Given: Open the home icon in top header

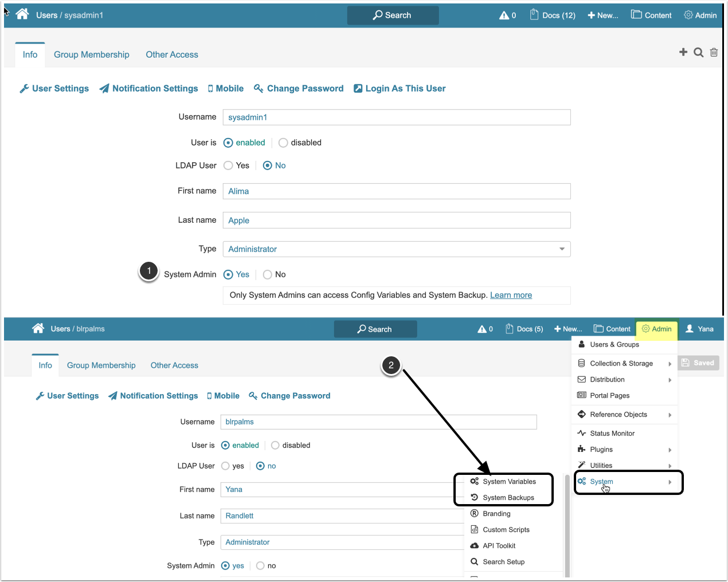Looking at the screenshot, I should [x=22, y=14].
